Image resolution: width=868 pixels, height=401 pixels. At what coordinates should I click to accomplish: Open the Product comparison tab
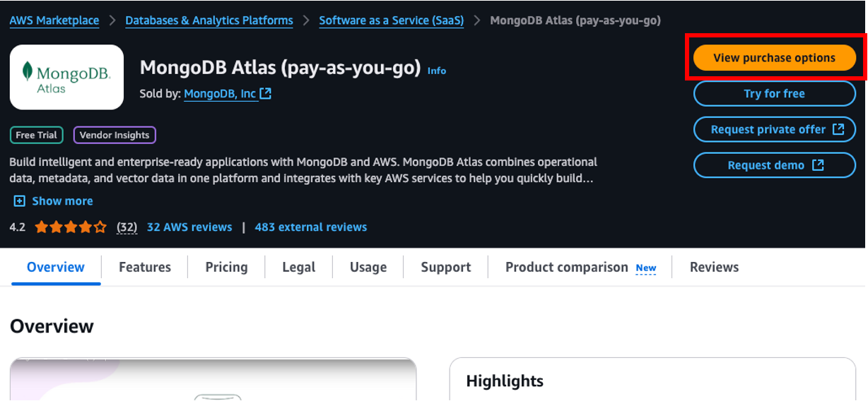(x=567, y=268)
